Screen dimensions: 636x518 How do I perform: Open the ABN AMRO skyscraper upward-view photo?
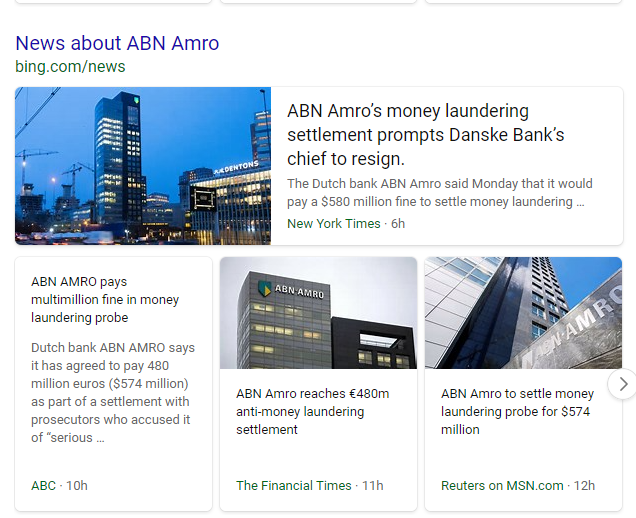[x=523, y=313]
